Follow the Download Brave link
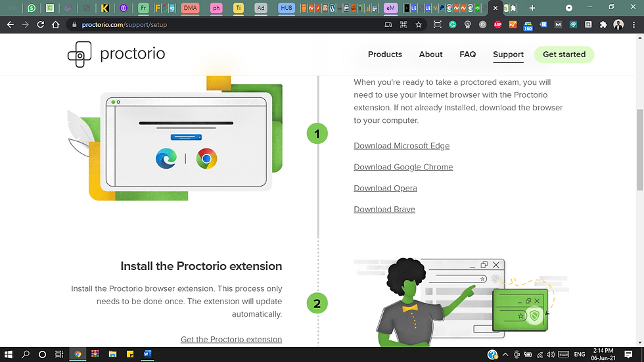 384,210
